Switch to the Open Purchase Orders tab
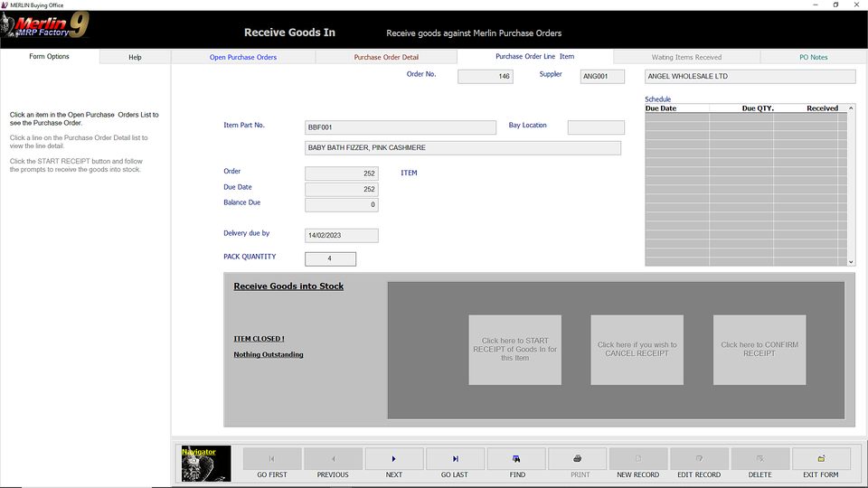The height and width of the screenshot is (488, 868). 243,57
